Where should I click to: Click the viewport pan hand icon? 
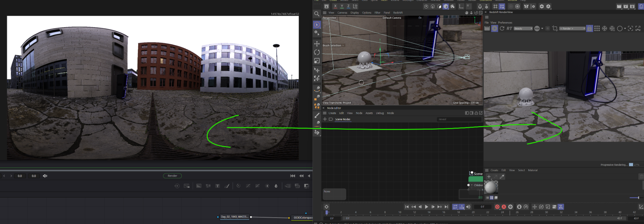(x=467, y=13)
